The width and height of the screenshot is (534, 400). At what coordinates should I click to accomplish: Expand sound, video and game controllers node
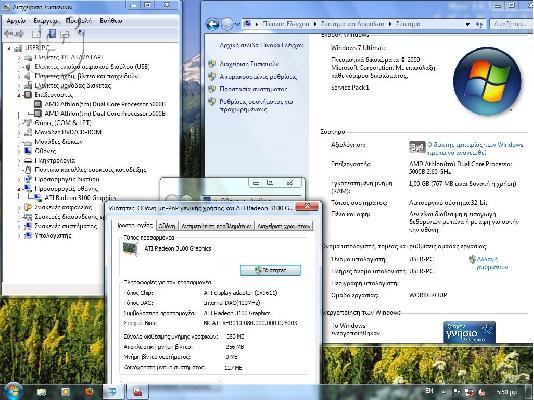[x=19, y=76]
